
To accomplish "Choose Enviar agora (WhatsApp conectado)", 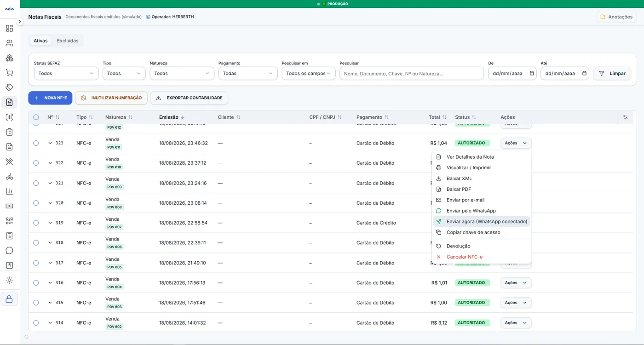I will tap(482, 222).
